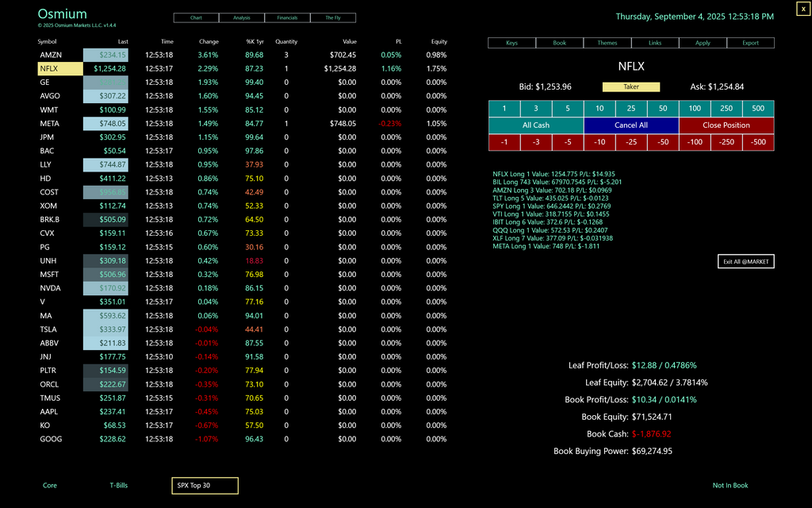Click Exit All @MARKET button
The height and width of the screenshot is (508, 812).
pos(745,261)
